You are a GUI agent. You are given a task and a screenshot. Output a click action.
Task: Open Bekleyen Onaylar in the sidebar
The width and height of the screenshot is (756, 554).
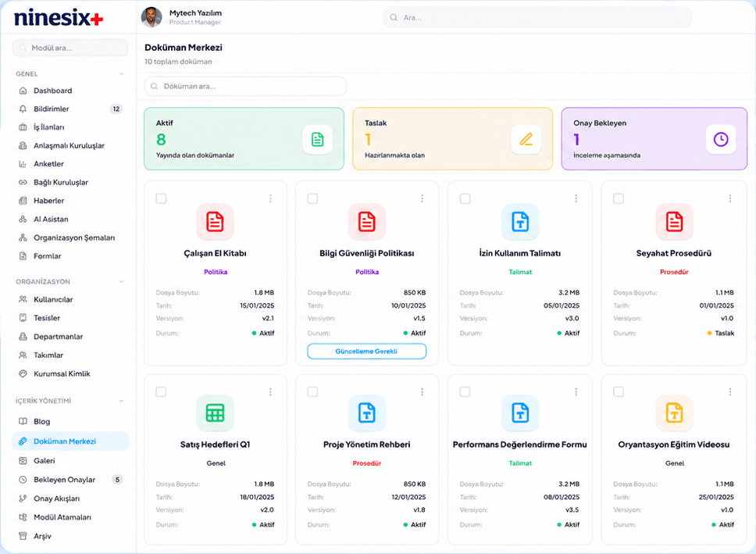[70, 480]
